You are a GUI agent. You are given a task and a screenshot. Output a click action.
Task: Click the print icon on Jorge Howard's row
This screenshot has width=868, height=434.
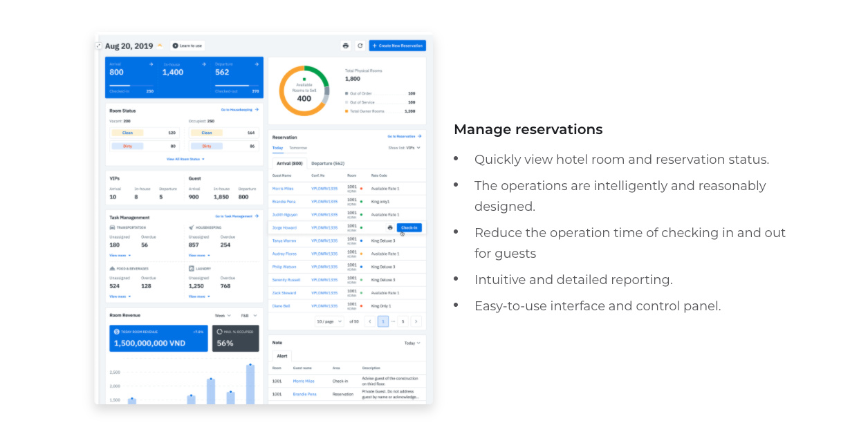coord(390,227)
